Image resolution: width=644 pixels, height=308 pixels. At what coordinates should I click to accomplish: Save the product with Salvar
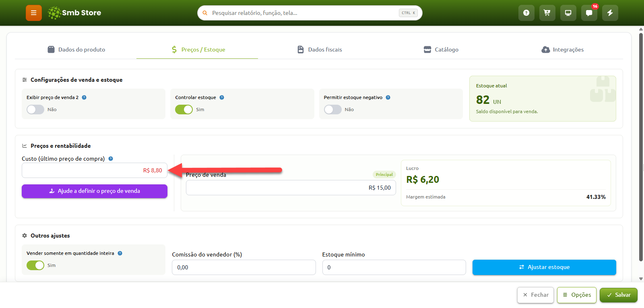click(x=619, y=295)
